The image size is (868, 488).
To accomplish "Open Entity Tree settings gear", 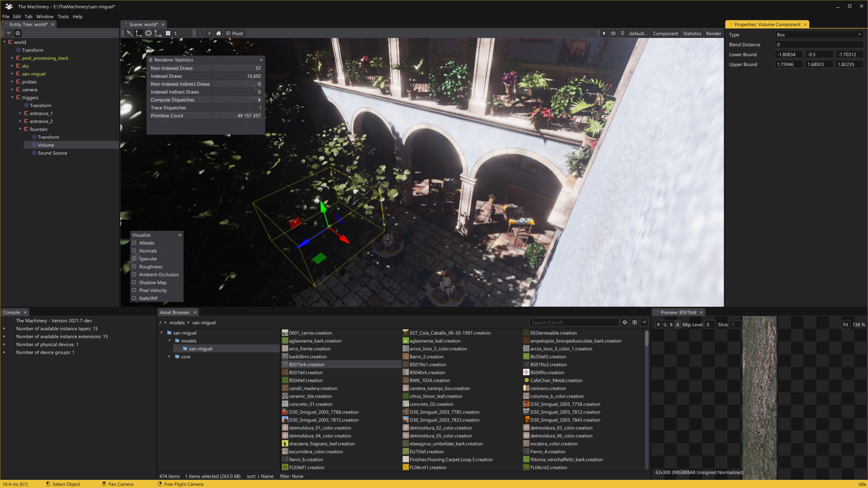I will [x=18, y=33].
